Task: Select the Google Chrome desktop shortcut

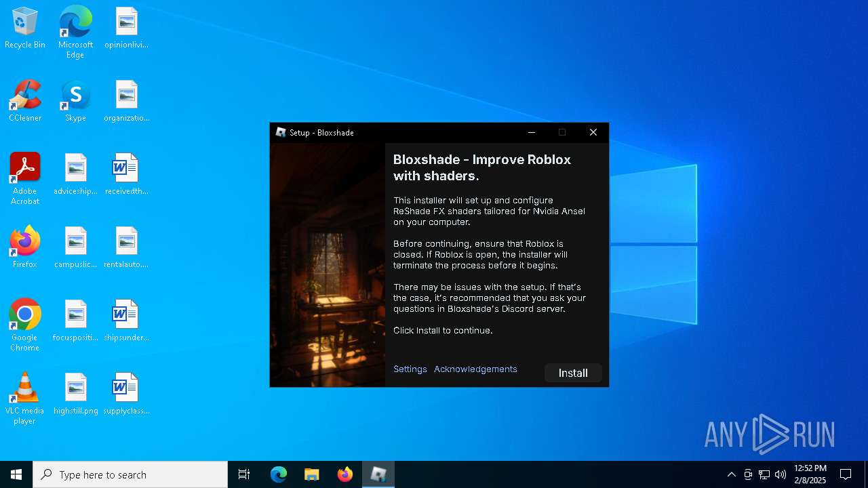Action: [x=25, y=325]
